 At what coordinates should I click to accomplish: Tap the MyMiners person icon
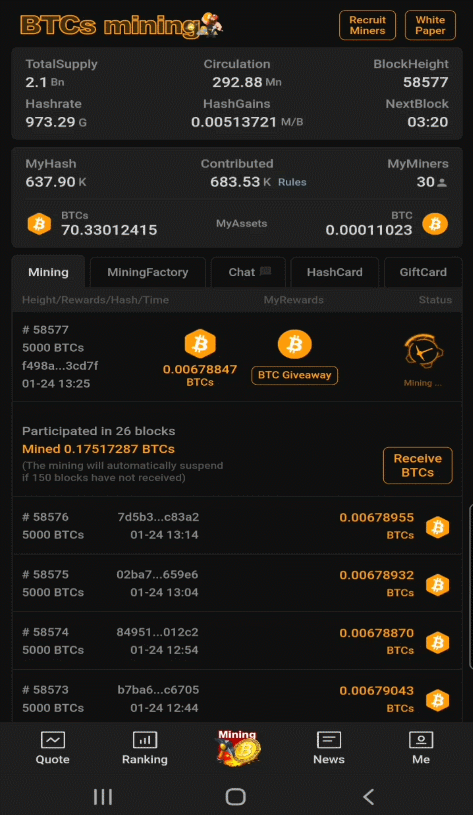(x=442, y=182)
